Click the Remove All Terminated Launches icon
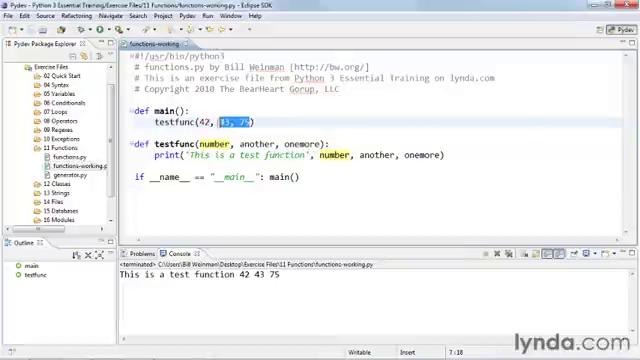 tap(509, 253)
